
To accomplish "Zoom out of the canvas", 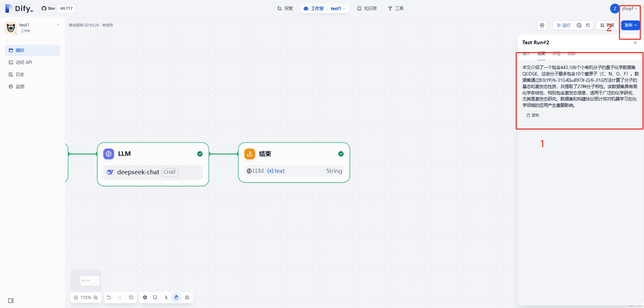I will [76, 298].
